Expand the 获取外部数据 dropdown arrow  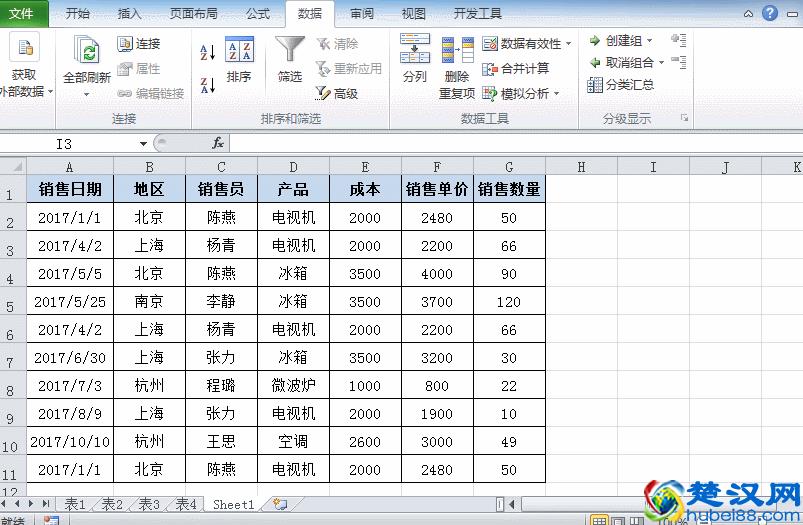[51, 92]
